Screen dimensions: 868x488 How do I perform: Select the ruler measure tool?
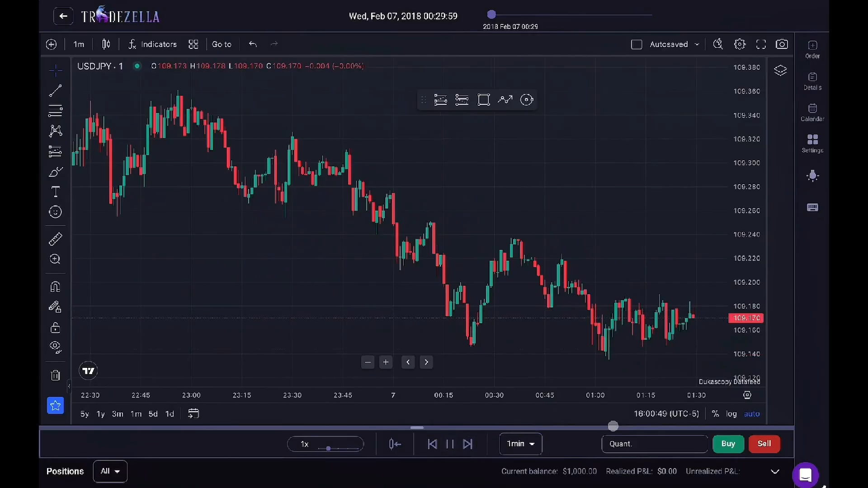[55, 239]
